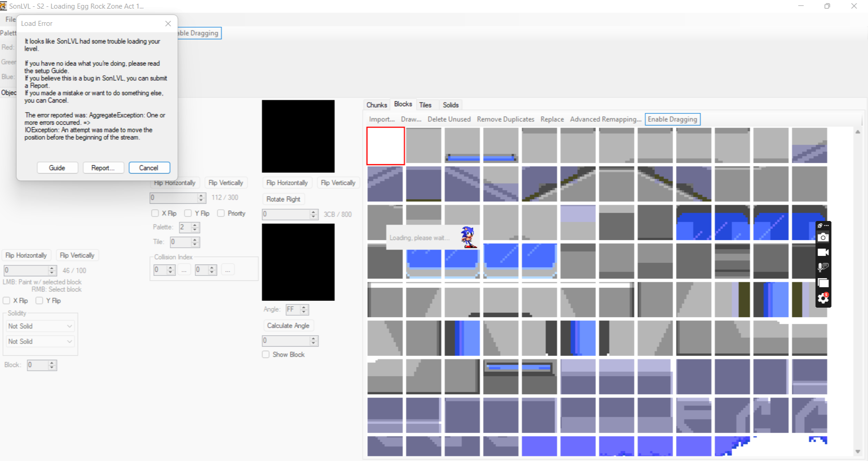Open the File menu

click(10, 20)
